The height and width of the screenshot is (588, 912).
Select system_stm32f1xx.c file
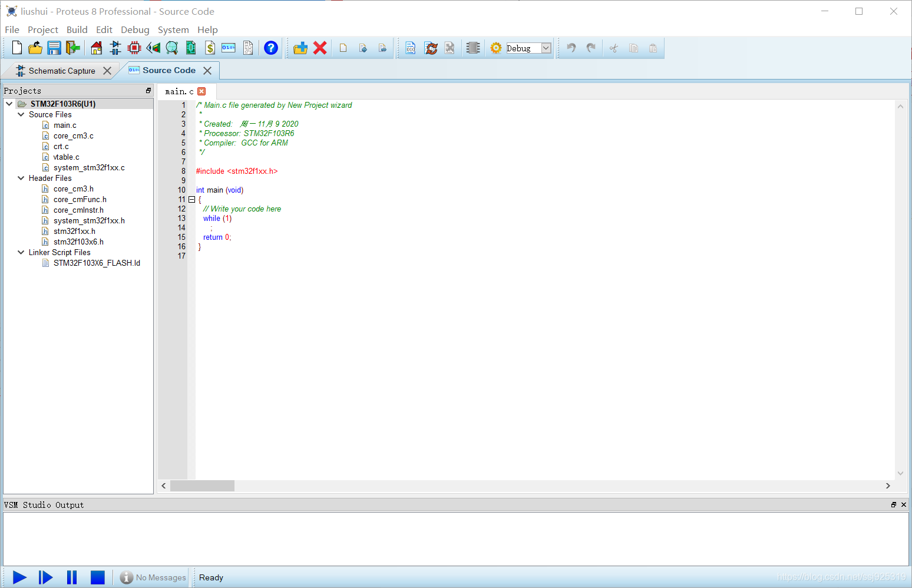pyautogui.click(x=89, y=168)
